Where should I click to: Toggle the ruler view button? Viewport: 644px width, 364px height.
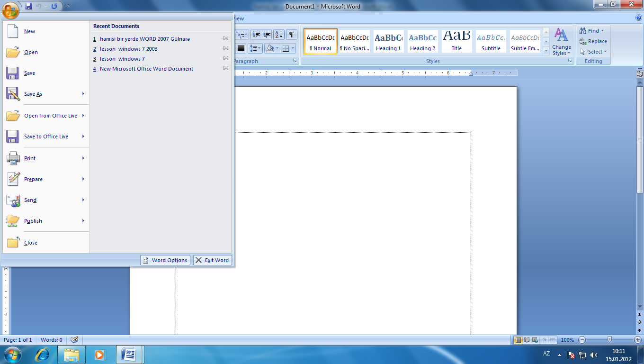coord(640,74)
